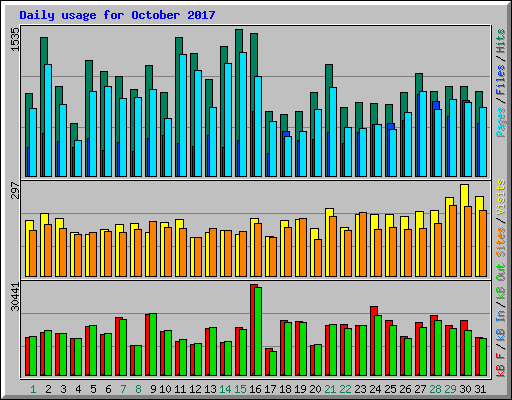This screenshot has width=512, height=400.
Task: Click day label 1 on the x-axis
Action: click(x=33, y=389)
